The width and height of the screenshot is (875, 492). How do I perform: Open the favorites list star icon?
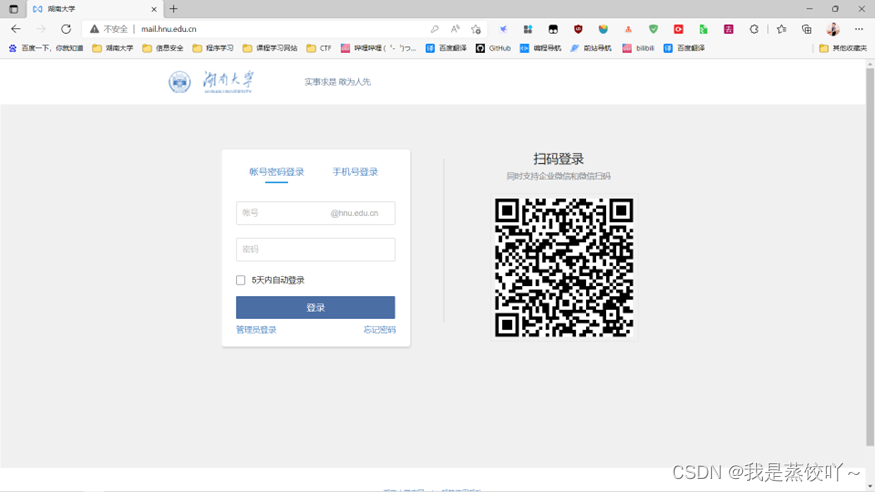point(782,29)
